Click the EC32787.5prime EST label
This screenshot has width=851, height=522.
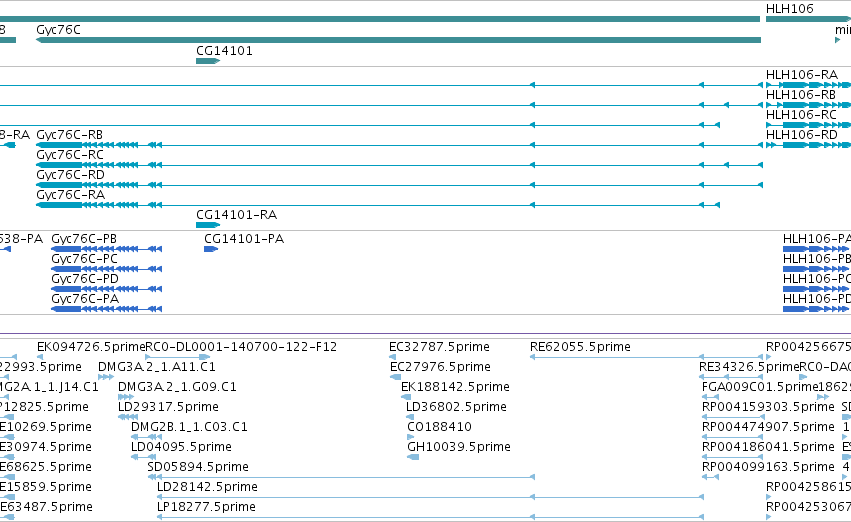point(440,347)
